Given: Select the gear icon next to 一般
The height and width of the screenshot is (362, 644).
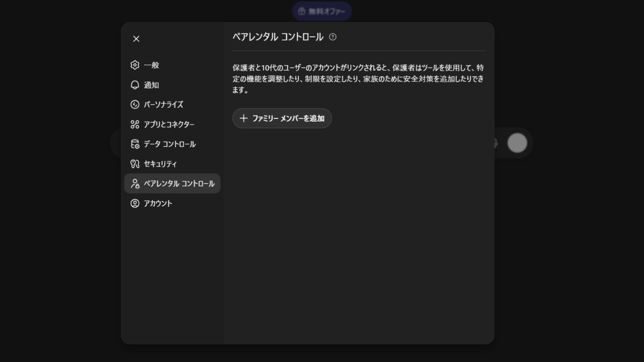Looking at the screenshot, I should tap(135, 65).
